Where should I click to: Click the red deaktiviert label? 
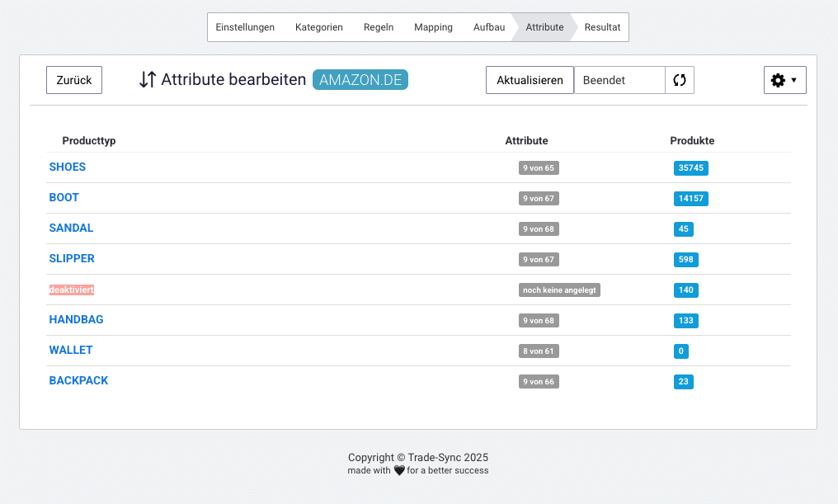point(72,290)
